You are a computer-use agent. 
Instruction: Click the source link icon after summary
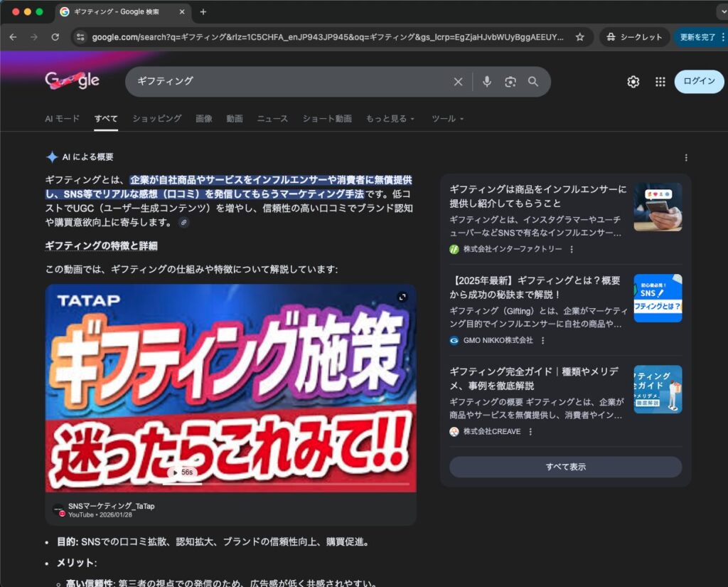click(x=183, y=223)
